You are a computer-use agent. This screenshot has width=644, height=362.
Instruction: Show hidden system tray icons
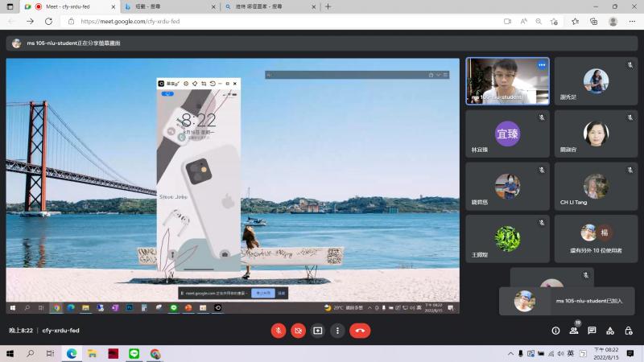pos(510,353)
